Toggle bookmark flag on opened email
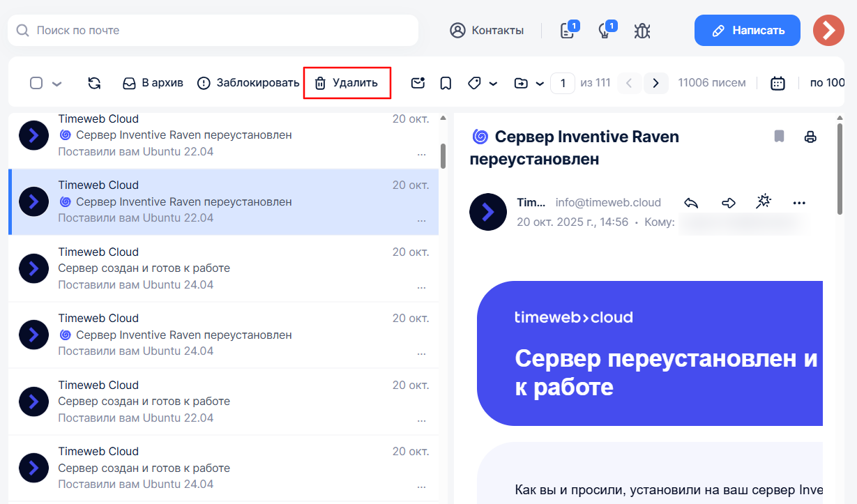 point(779,137)
